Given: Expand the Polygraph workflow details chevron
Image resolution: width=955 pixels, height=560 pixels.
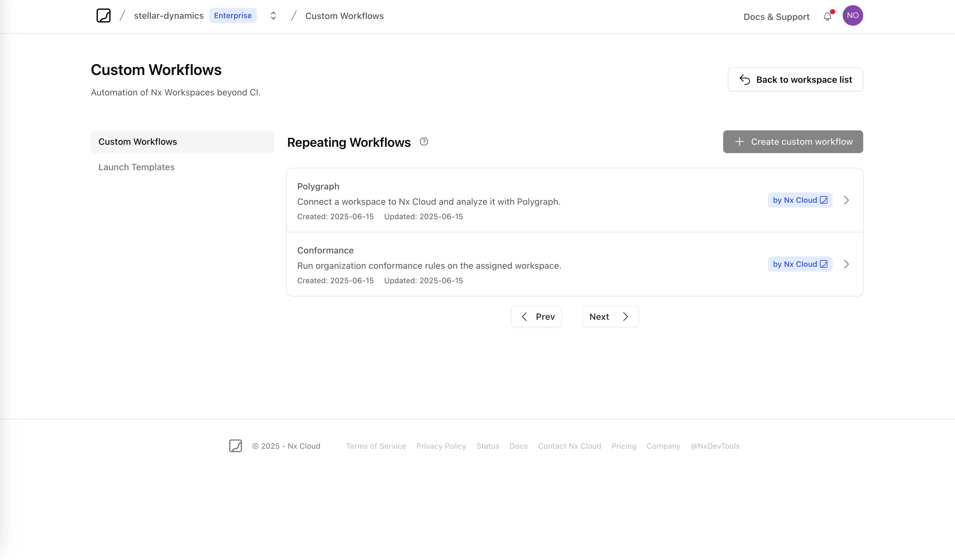Looking at the screenshot, I should [846, 200].
